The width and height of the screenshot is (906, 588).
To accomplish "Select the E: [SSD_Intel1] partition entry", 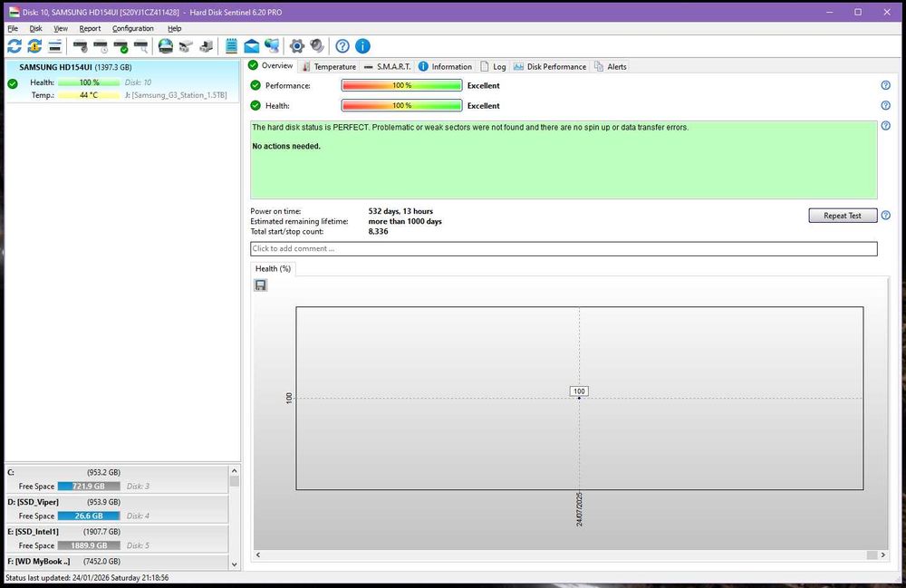I will click(x=117, y=538).
